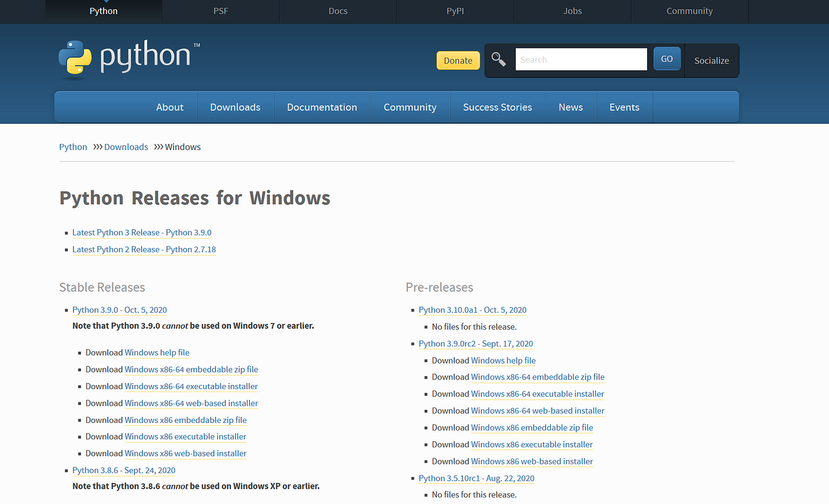829x504 pixels.
Task: Download 3.9.0rc2 Windows x86 embeddable zip file
Action: point(532,428)
